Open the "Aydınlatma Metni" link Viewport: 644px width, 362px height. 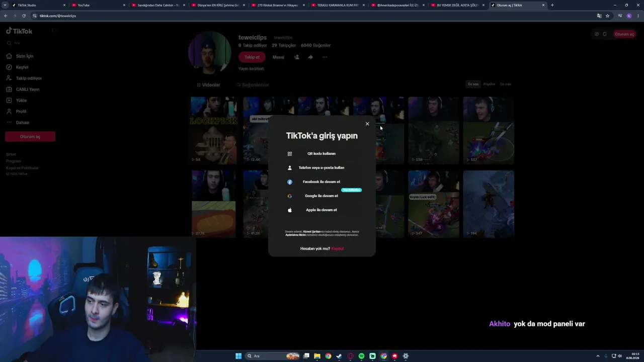(x=295, y=235)
